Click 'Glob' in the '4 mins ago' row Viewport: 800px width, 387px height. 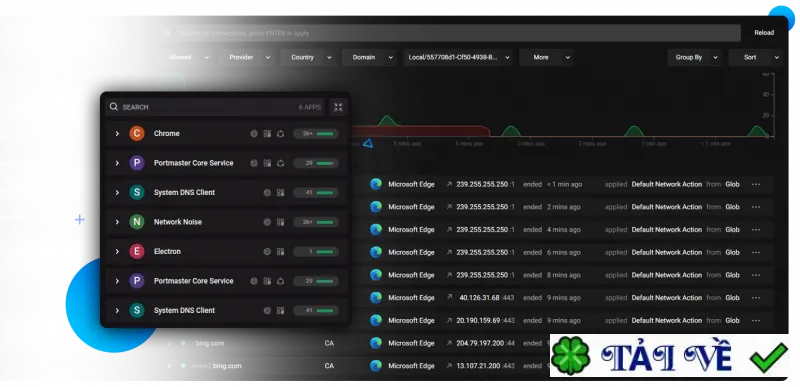point(732,229)
